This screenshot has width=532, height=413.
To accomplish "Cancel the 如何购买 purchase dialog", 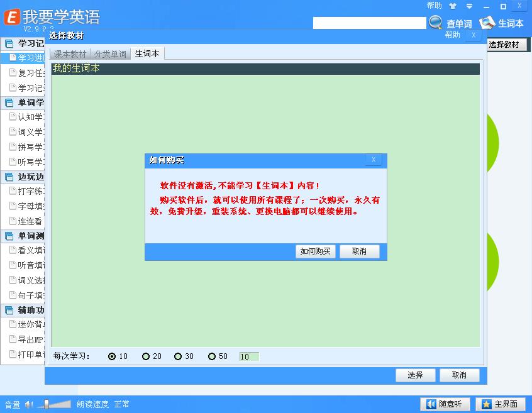I will tap(359, 251).
